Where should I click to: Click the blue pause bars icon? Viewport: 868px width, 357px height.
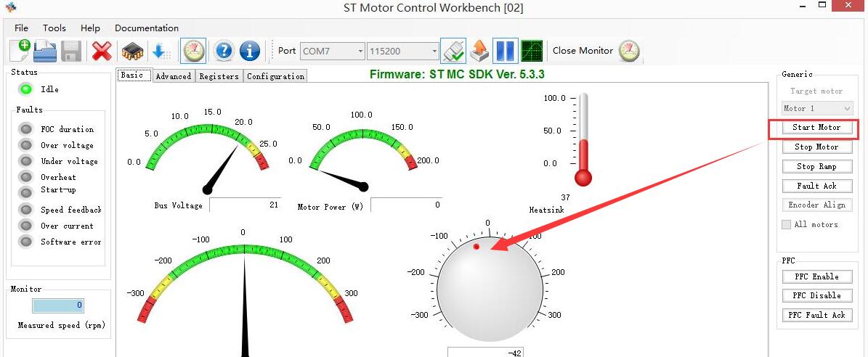pos(505,51)
